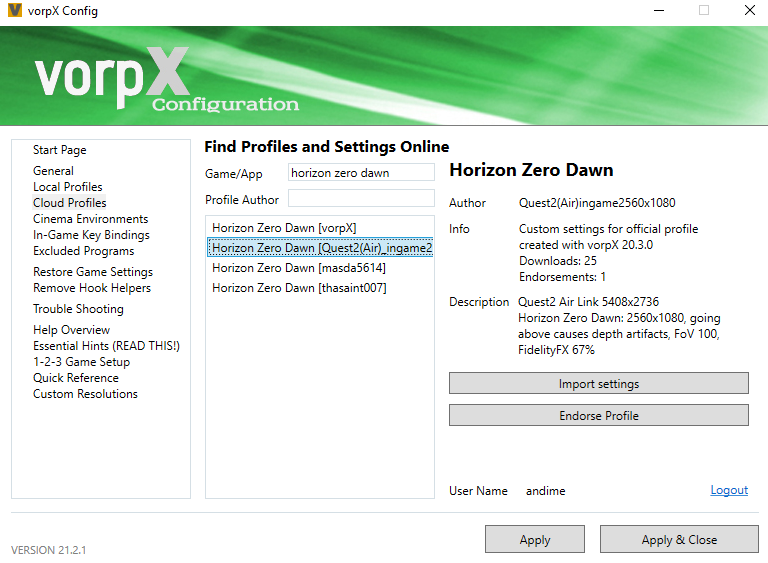This screenshot has width=768, height=563.
Task: Select Horizon Zero Dawn [thasaint007] profile
Action: [x=319, y=288]
